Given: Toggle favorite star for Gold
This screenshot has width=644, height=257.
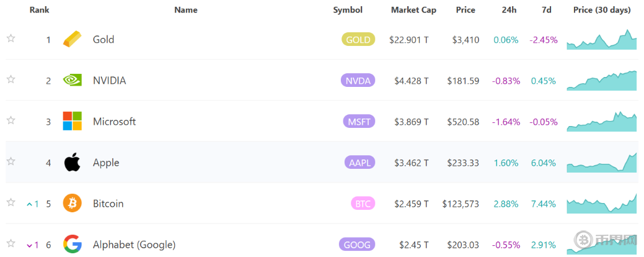Looking at the screenshot, I should click(x=11, y=38).
